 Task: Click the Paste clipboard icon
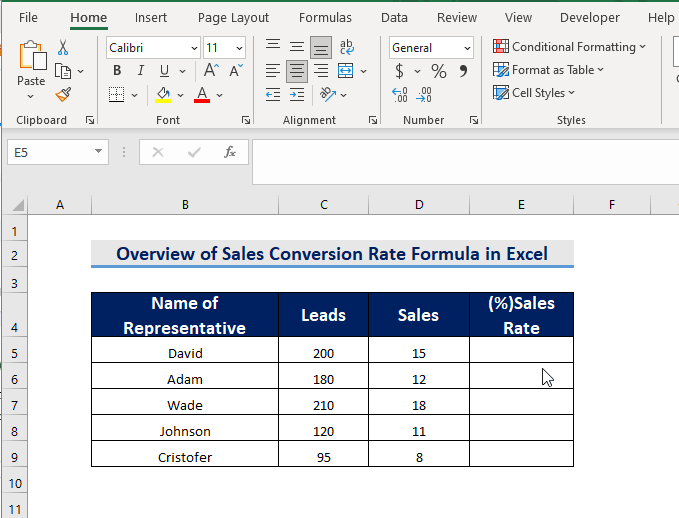coord(32,55)
